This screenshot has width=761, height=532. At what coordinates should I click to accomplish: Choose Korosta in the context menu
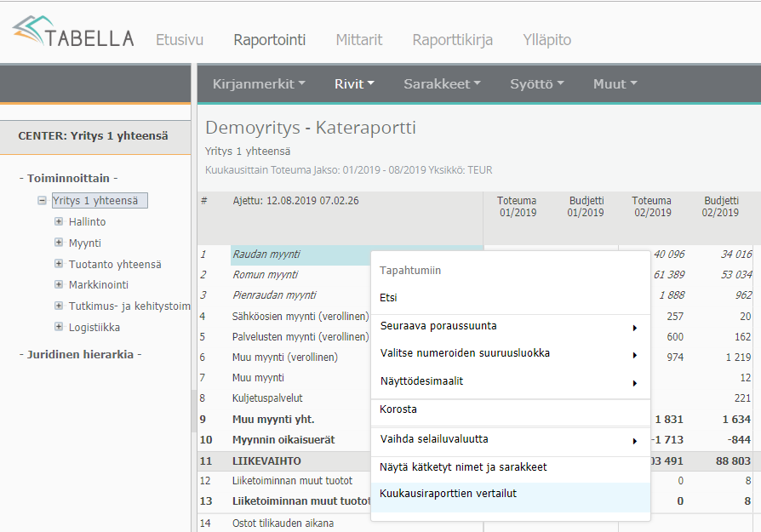398,409
